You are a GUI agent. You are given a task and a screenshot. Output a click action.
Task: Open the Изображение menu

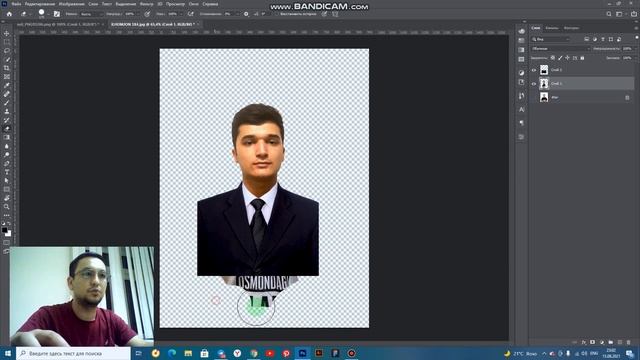[x=72, y=4]
